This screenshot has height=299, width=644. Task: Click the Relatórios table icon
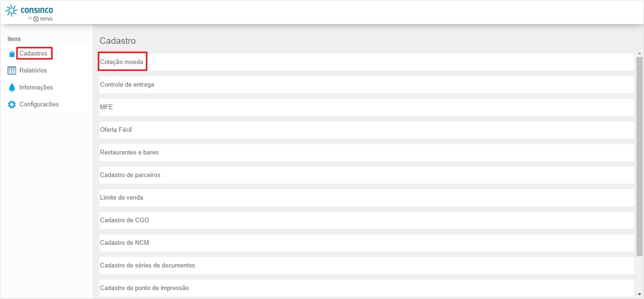click(12, 71)
